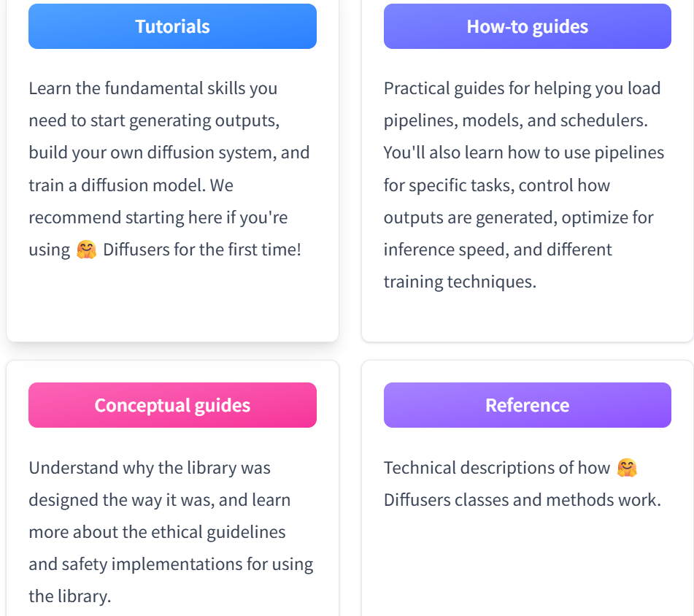This screenshot has width=694, height=616.
Task: Open the How-to guides section
Action: [527, 26]
